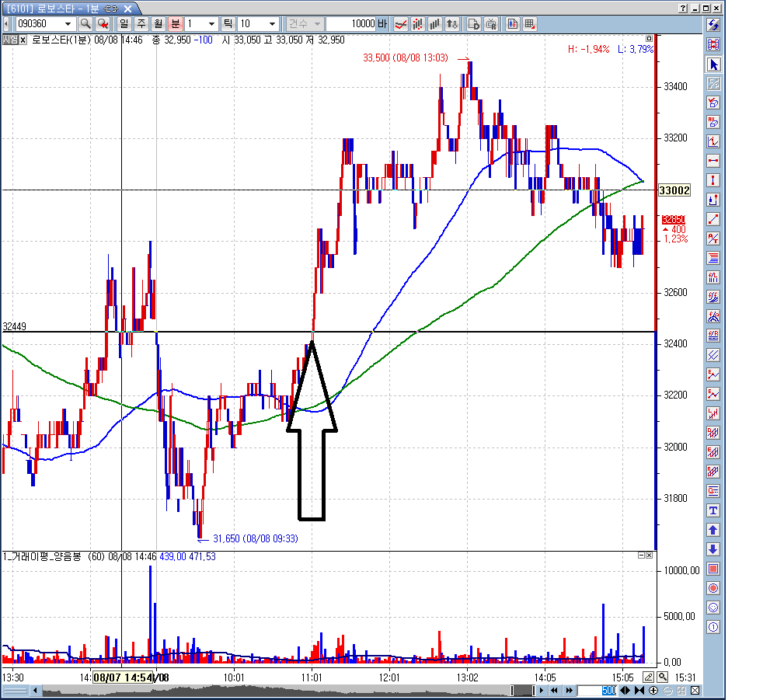
Task: Open the stock code 090360 dropdown
Action: click(67, 24)
